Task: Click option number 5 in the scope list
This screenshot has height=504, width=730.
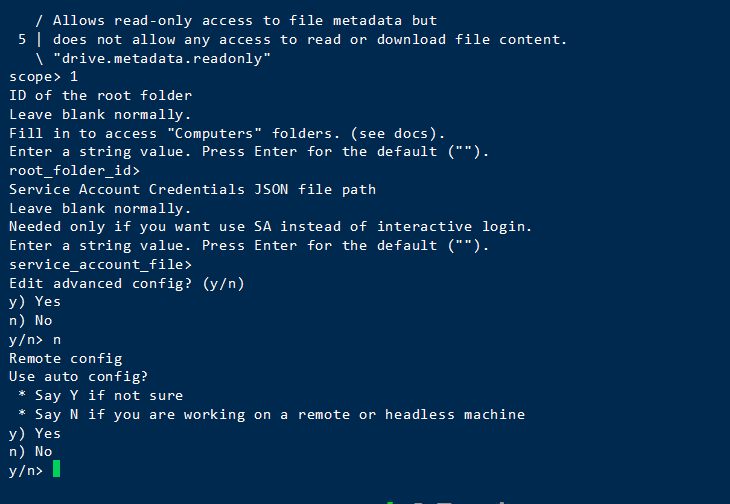Action: [x=22, y=39]
